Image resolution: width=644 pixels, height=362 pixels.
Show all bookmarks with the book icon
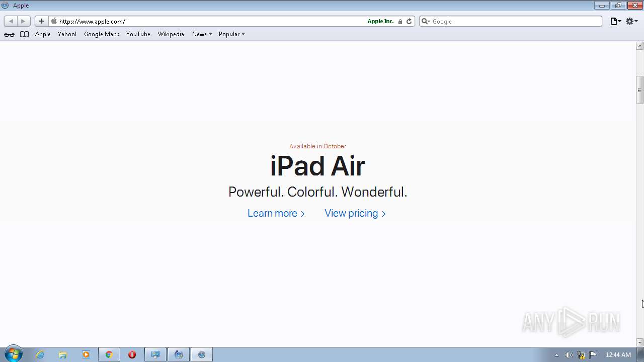point(24,34)
